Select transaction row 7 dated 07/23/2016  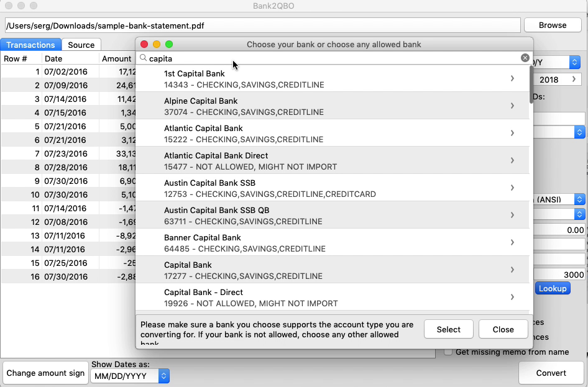(x=68, y=153)
